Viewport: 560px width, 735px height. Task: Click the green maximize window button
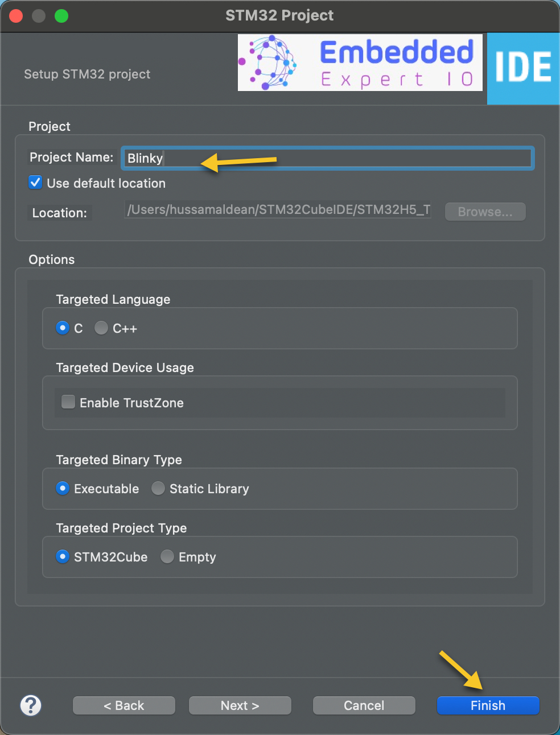click(61, 15)
